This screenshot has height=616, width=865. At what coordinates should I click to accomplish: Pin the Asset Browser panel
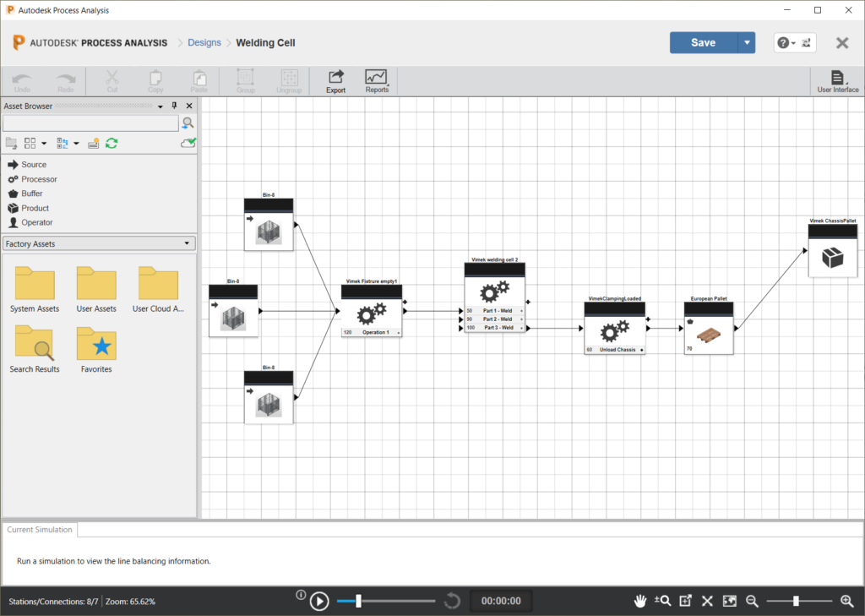click(x=174, y=106)
